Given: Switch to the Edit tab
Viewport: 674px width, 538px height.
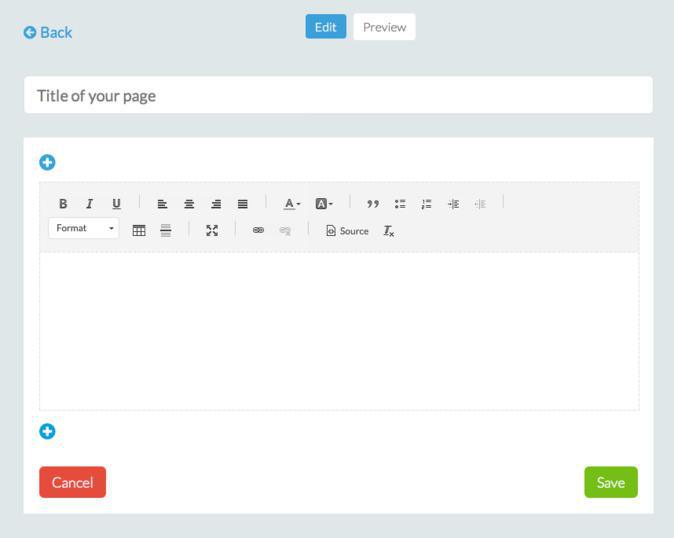Looking at the screenshot, I should point(326,27).
